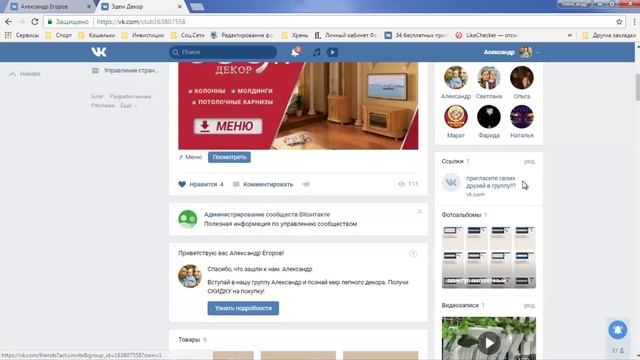Screen dimensions: 640x360
Task: Click the floating blue notification bell
Action: [618, 330]
